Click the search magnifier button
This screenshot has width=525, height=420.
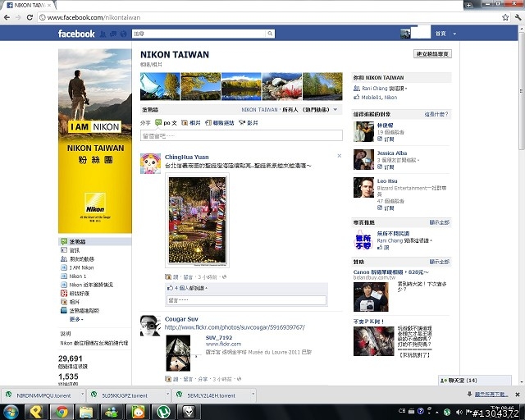(270, 34)
